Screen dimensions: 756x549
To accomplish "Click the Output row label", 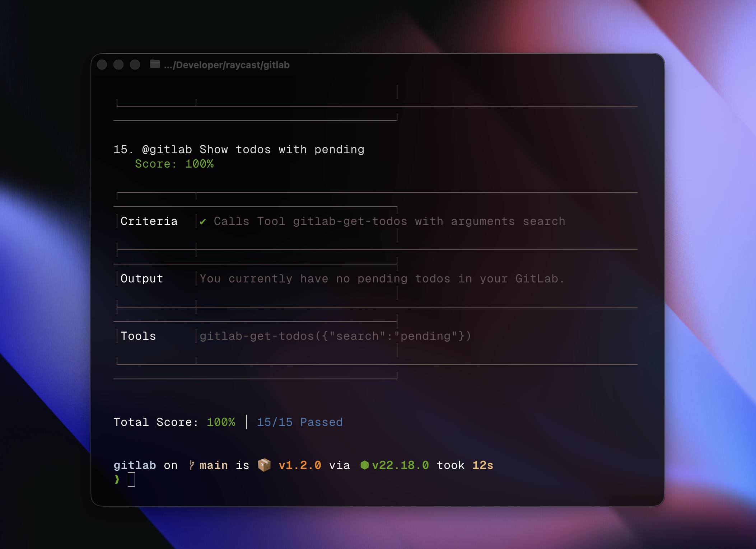I will 142,279.
